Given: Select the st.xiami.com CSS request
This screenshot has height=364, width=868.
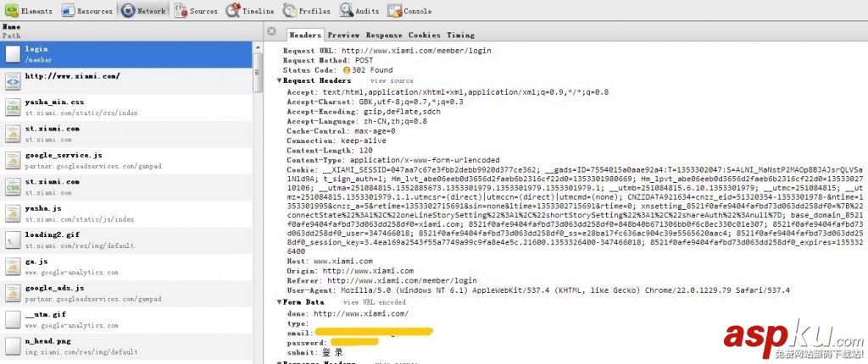Looking at the screenshot, I should (126, 187).
